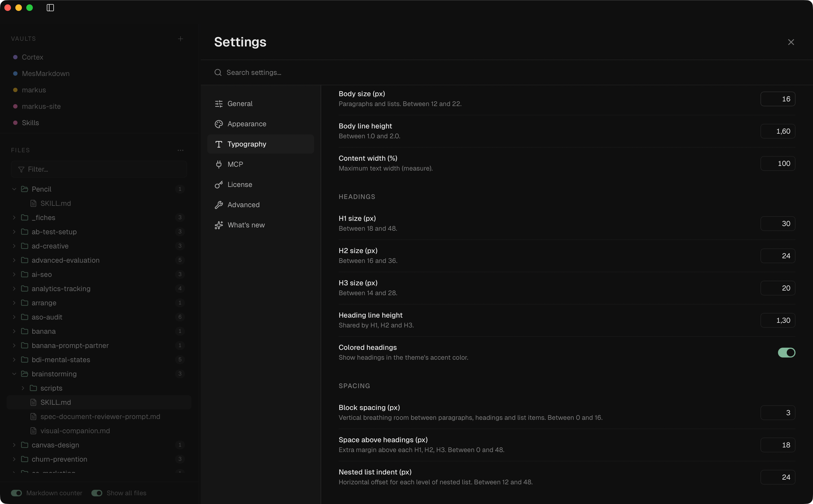Toggle the sidebar panel icon
813x504 pixels.
(x=50, y=8)
